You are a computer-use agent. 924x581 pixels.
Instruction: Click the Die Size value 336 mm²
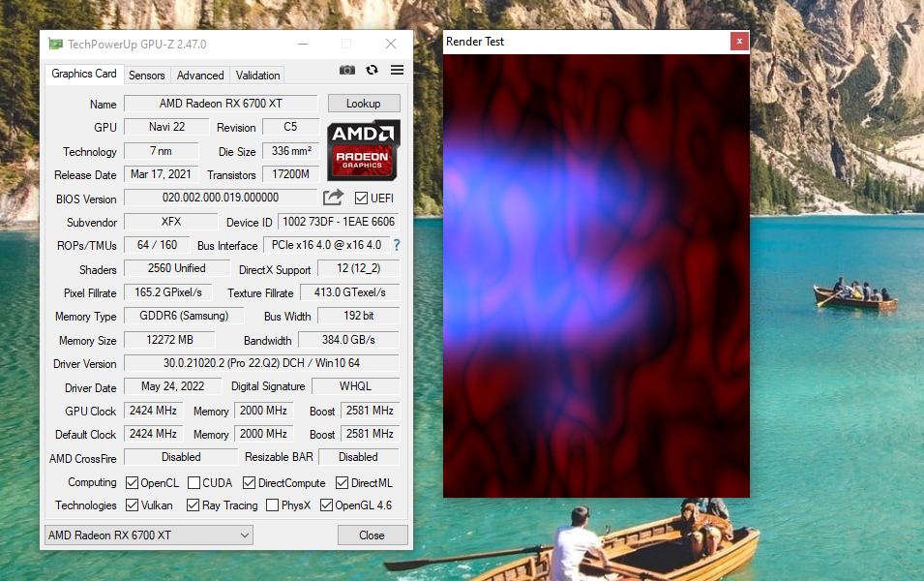point(291,151)
